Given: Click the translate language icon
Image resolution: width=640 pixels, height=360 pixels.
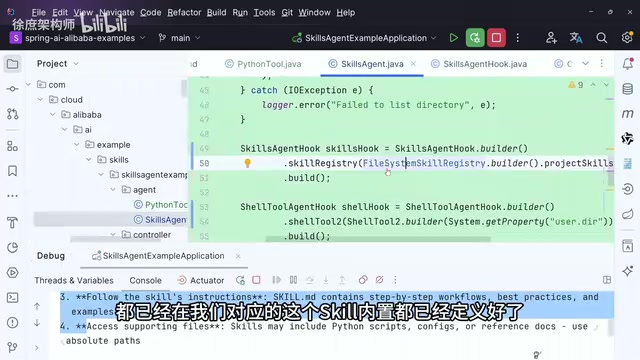Looking at the screenshot, I should coord(576,38).
